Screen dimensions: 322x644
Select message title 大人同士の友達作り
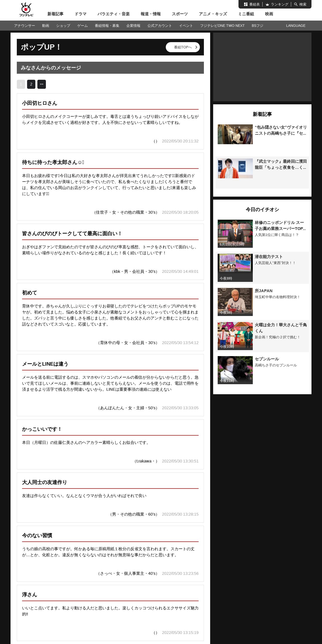coord(45,482)
